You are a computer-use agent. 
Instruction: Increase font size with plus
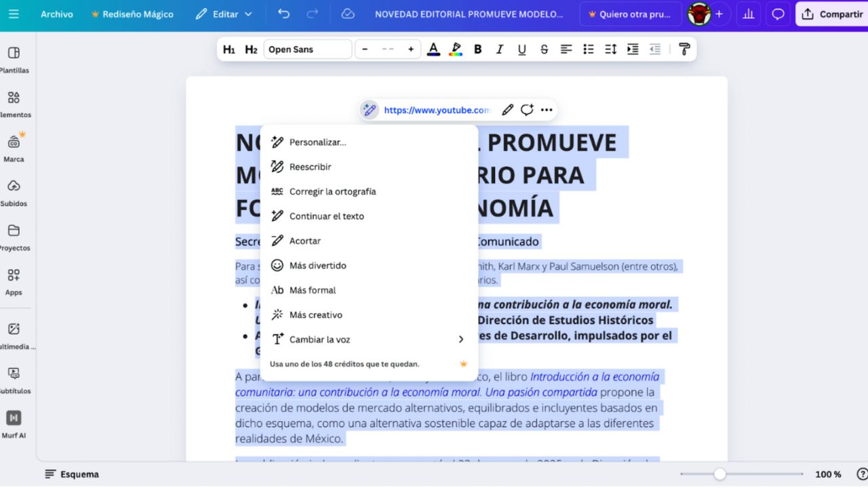[x=410, y=49]
